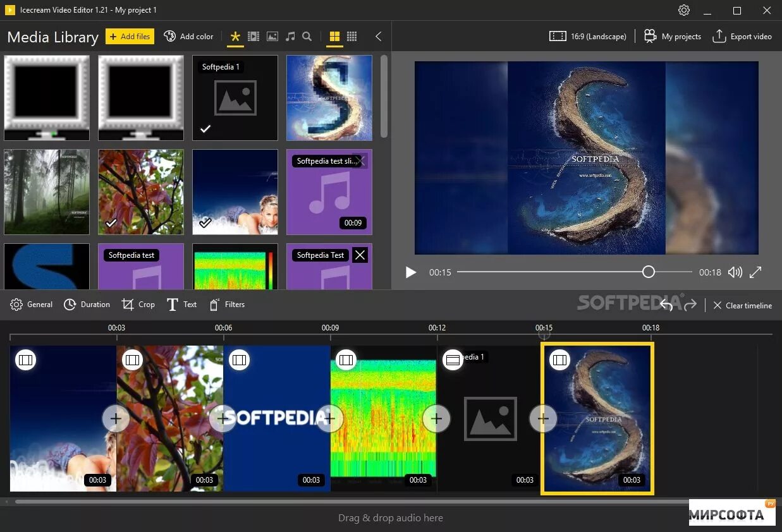The width and height of the screenshot is (782, 532).
Task: Add transition after spectrogram clip
Action: (x=436, y=418)
